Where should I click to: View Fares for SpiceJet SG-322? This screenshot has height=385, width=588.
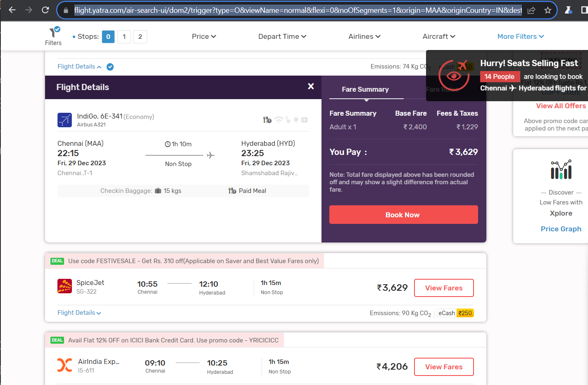point(444,288)
